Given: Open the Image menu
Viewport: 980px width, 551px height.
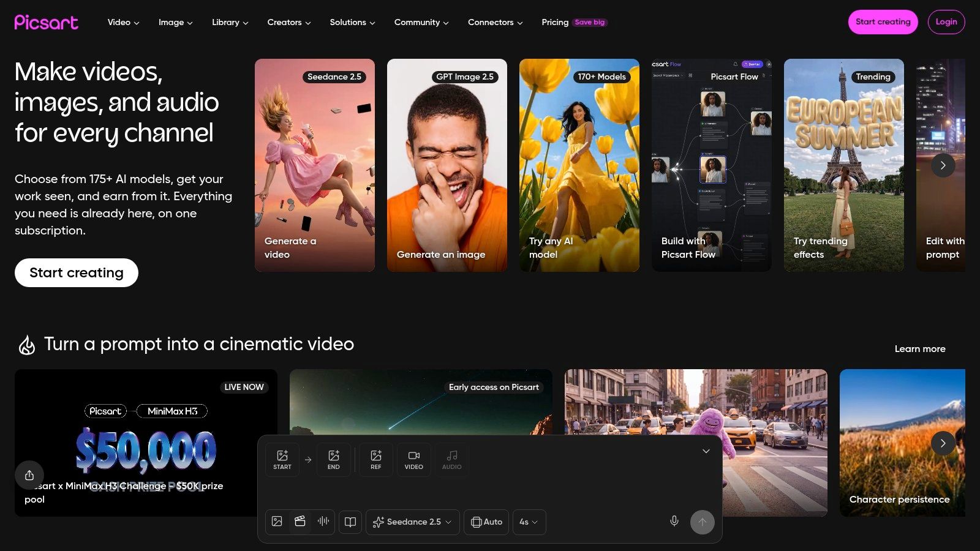Looking at the screenshot, I should coord(176,22).
